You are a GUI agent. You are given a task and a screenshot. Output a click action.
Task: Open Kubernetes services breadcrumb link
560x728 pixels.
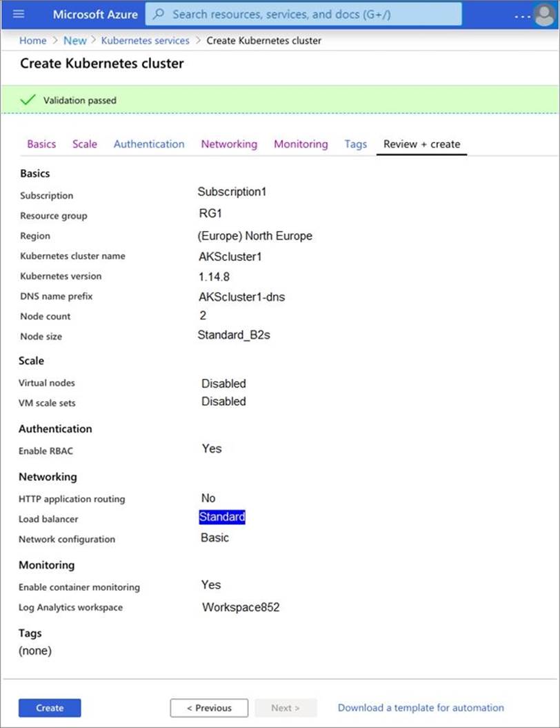pyautogui.click(x=145, y=41)
